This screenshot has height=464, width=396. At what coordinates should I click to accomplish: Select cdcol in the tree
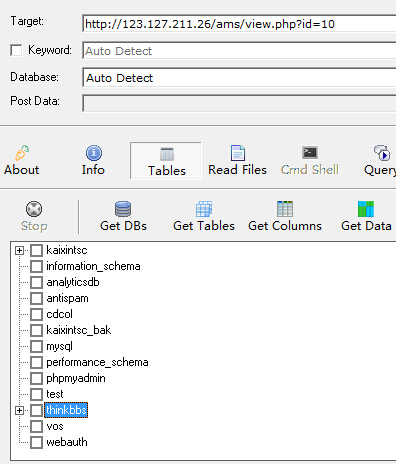59,314
